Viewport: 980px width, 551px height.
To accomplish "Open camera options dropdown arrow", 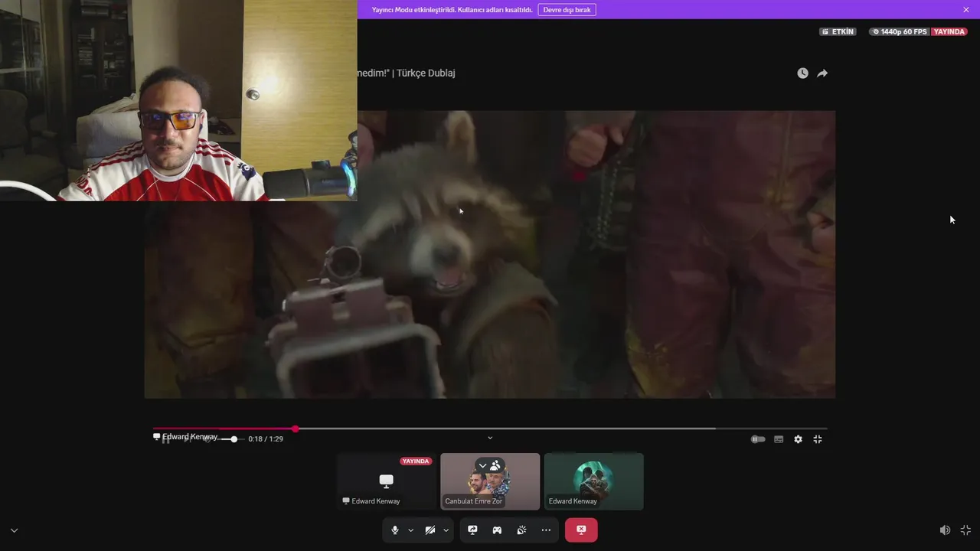I will [446, 530].
